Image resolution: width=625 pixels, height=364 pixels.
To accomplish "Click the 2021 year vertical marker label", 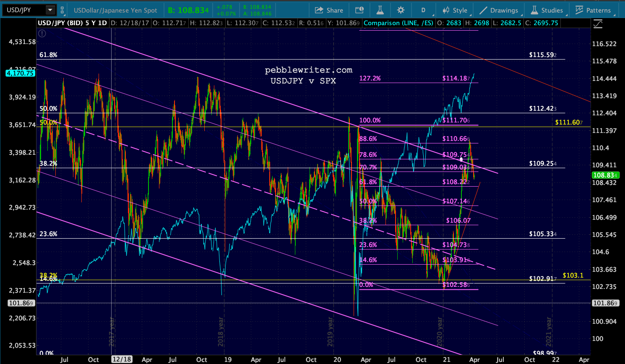I will [549, 331].
